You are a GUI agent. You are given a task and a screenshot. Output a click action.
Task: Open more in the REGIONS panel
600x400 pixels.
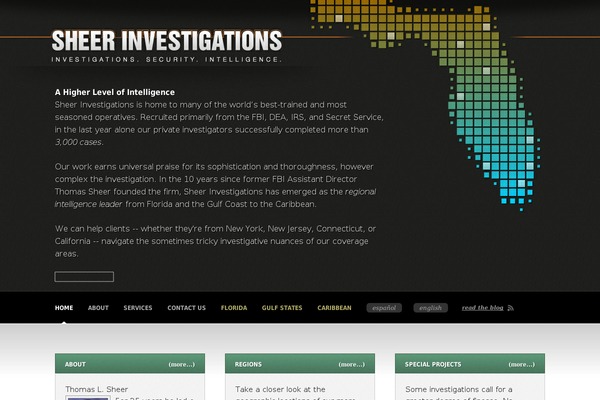click(352, 364)
